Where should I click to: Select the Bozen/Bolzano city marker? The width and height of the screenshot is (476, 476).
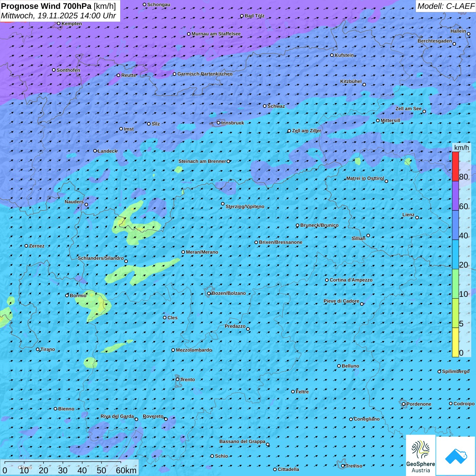pyautogui.click(x=209, y=293)
